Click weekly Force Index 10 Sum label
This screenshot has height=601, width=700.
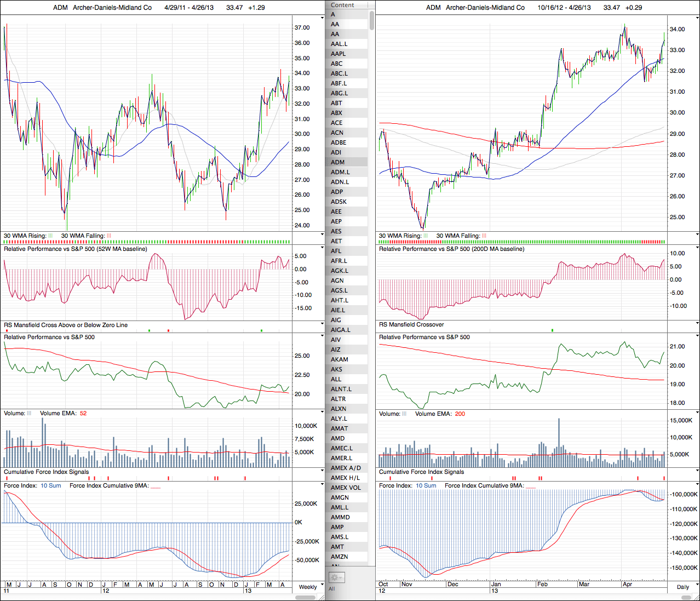click(51, 485)
